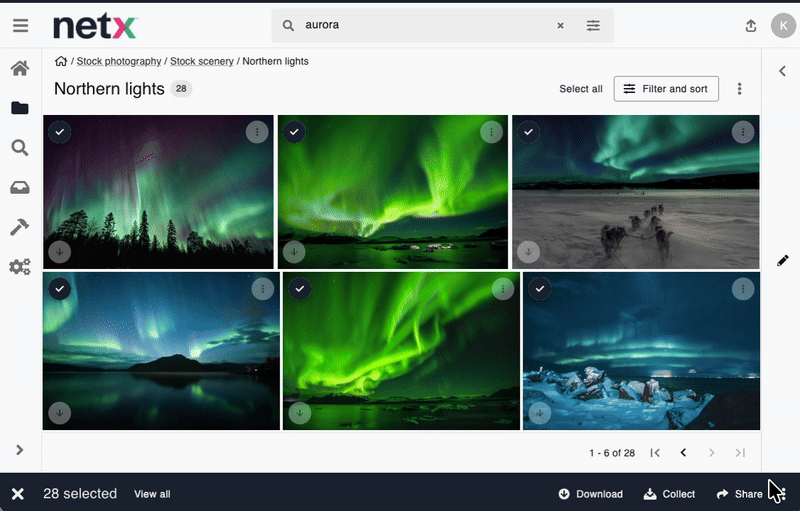Toggle selection on the icy rocks aurora image

(x=540, y=289)
